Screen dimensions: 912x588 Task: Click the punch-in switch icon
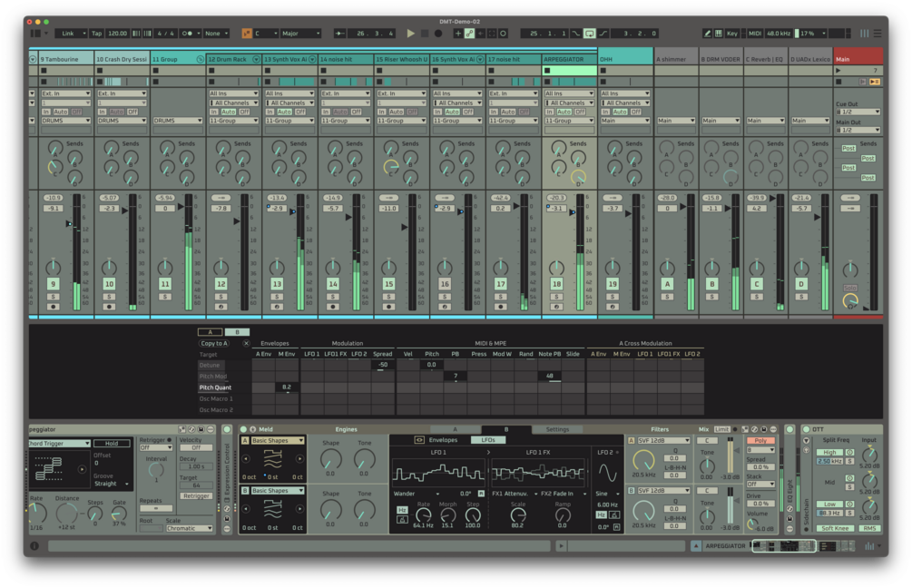[576, 34]
